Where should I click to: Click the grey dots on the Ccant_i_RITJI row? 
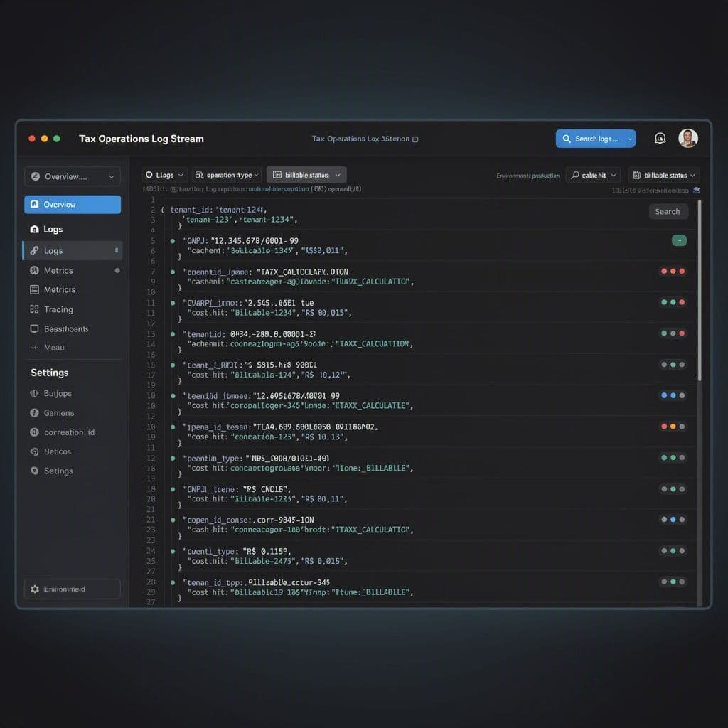coord(673,365)
